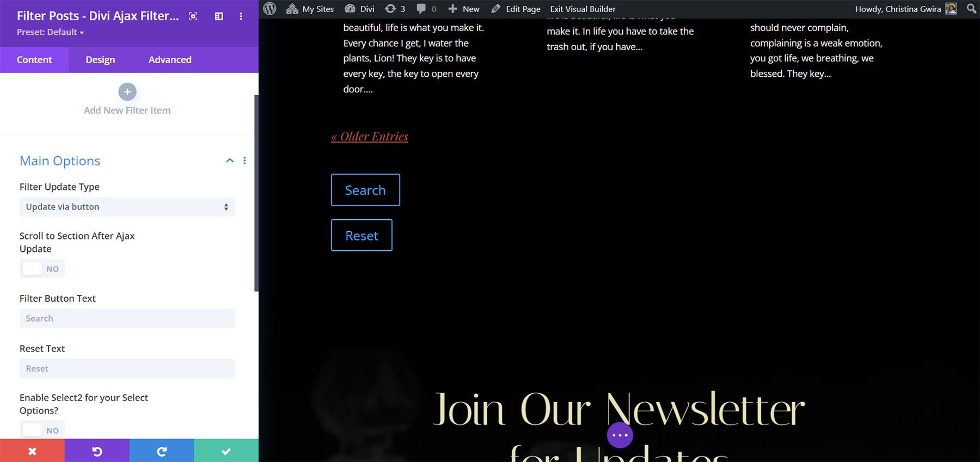Image resolution: width=980 pixels, height=462 pixels.
Task: Click the WordPress logo icon
Action: click(270, 9)
